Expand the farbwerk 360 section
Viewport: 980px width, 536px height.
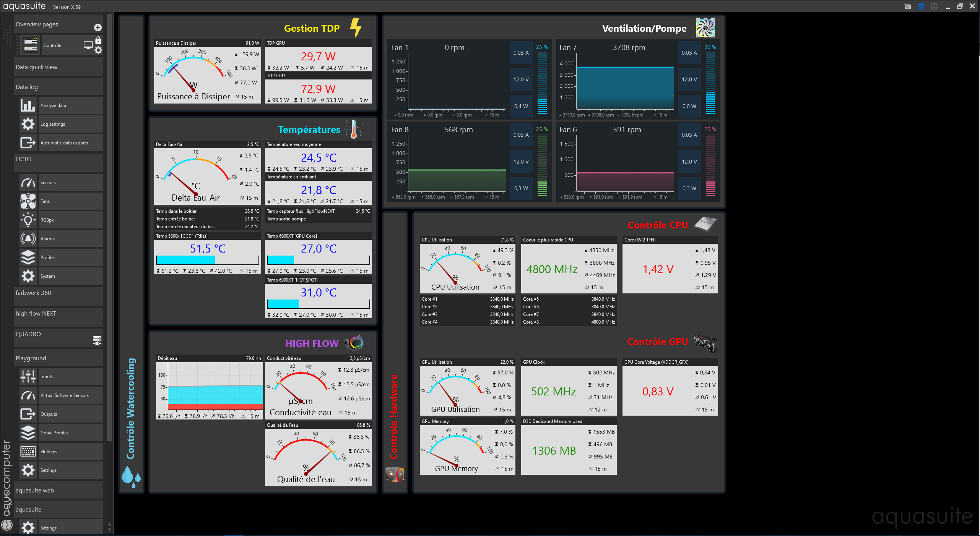(59, 296)
